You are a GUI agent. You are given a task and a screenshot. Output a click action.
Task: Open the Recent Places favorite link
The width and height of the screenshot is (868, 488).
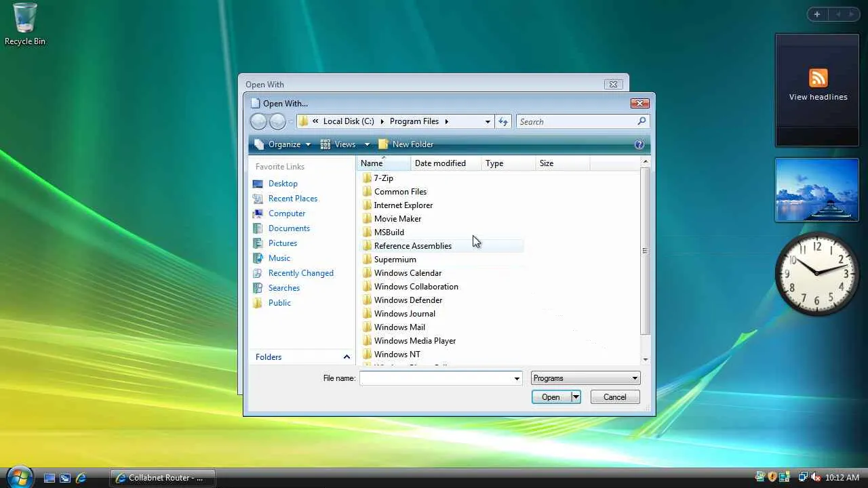(293, 199)
